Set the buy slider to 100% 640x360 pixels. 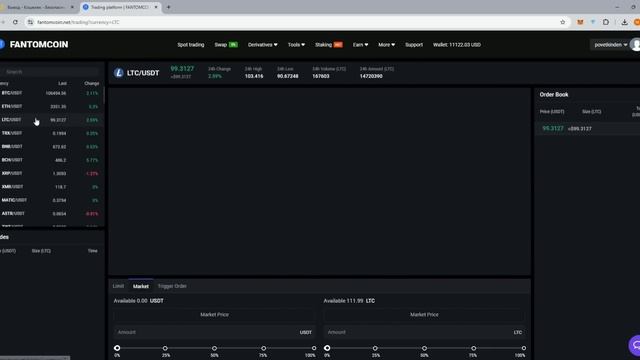click(313, 348)
